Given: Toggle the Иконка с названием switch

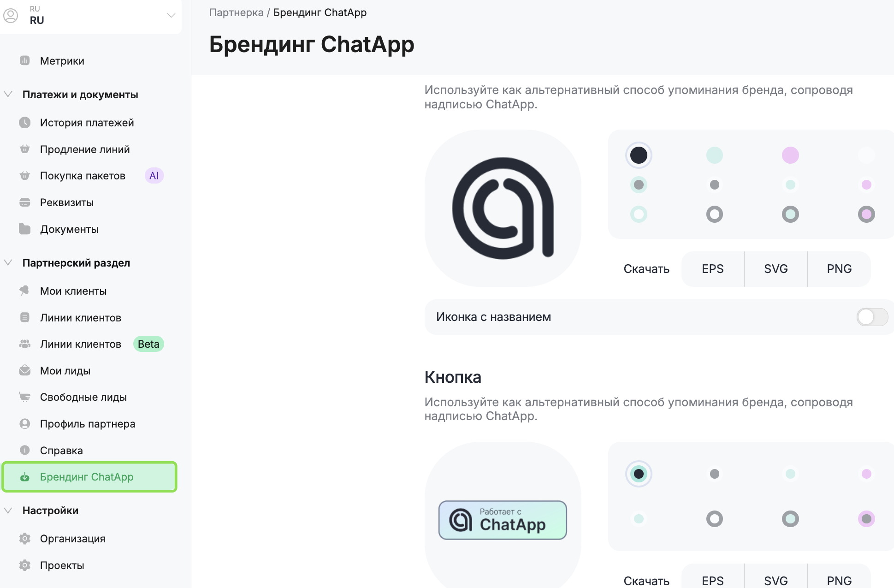Looking at the screenshot, I should (x=871, y=317).
